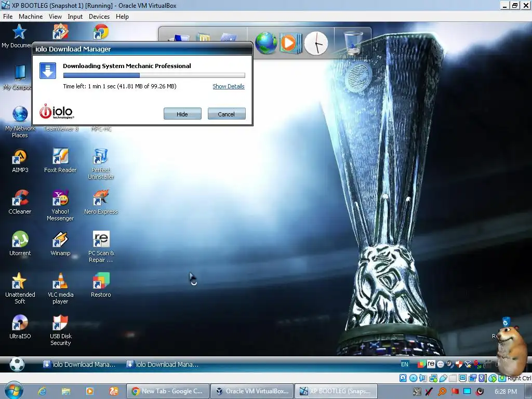Click the analog clock in the dock
Image resolution: width=532 pixels, height=399 pixels.
[316, 44]
